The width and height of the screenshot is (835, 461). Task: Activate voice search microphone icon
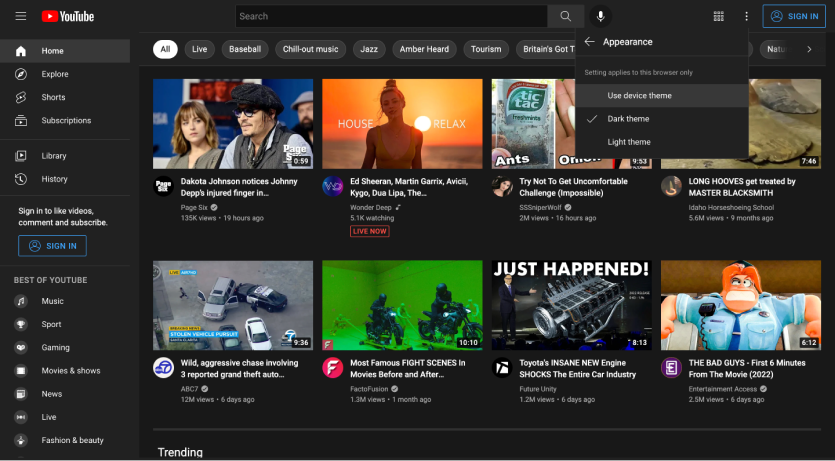pos(600,16)
